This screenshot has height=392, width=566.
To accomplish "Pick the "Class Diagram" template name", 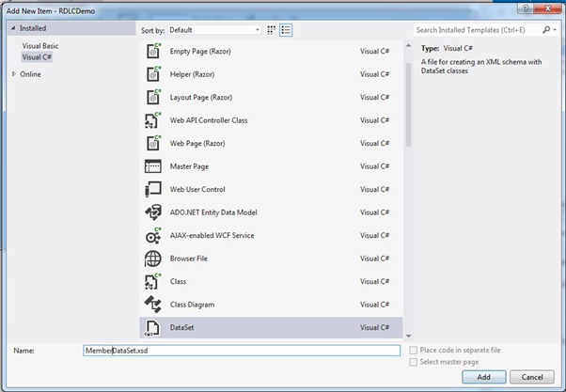I will (x=192, y=305).
